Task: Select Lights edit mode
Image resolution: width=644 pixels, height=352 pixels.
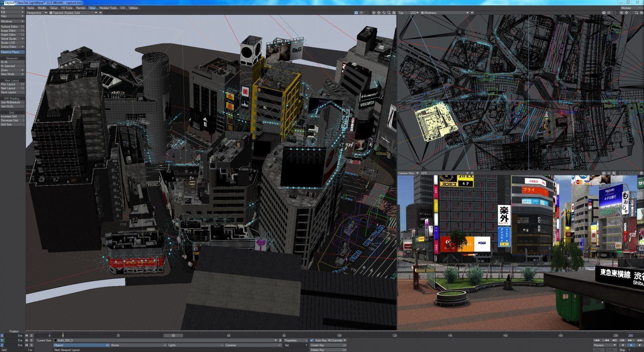Action: pos(196,345)
